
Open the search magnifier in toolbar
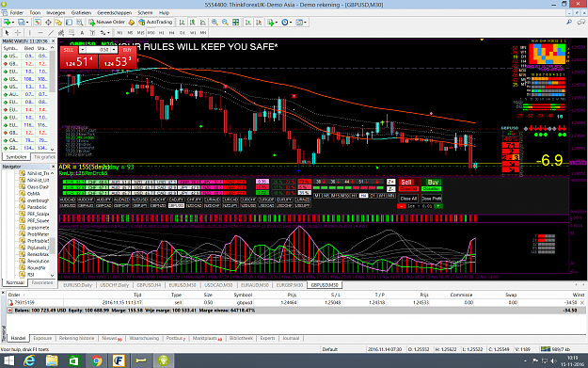(x=569, y=23)
